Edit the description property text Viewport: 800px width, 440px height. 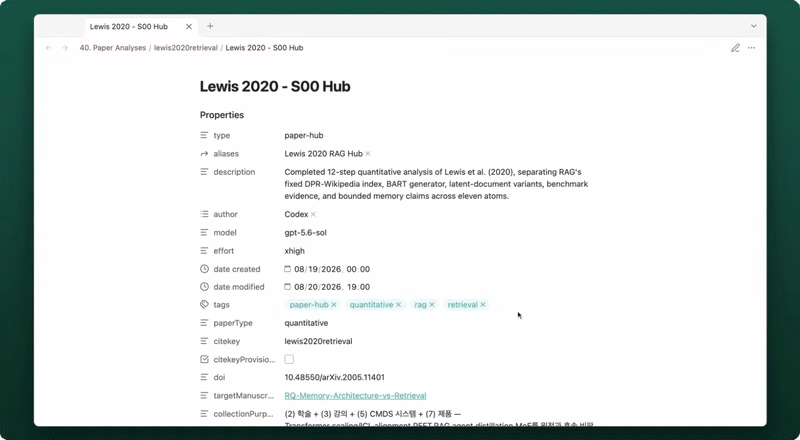click(436, 184)
